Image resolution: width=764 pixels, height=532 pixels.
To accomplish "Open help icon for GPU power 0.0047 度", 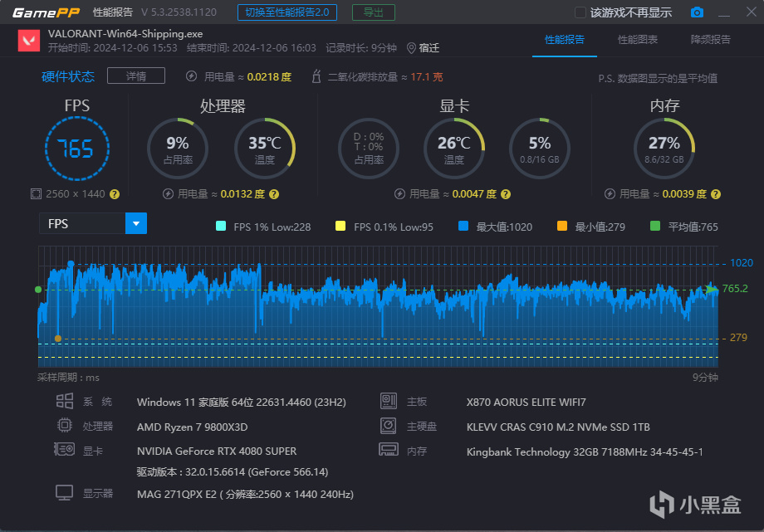I will click(506, 194).
